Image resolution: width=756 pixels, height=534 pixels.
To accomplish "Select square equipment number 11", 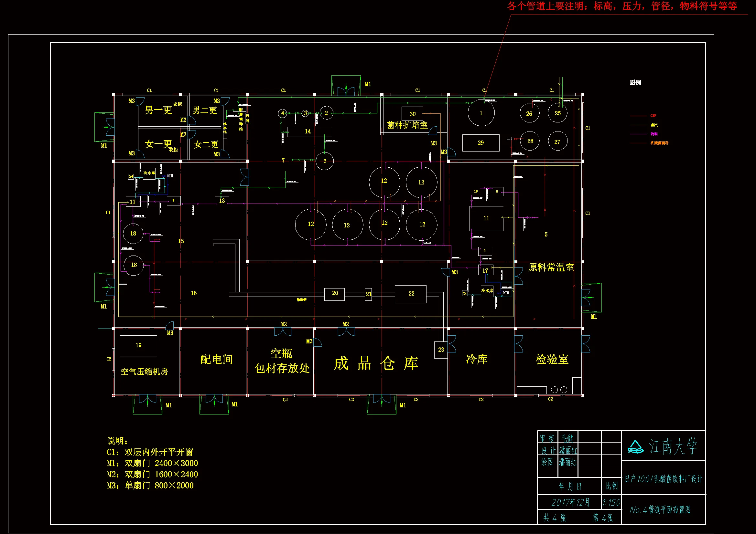I will coord(486,218).
